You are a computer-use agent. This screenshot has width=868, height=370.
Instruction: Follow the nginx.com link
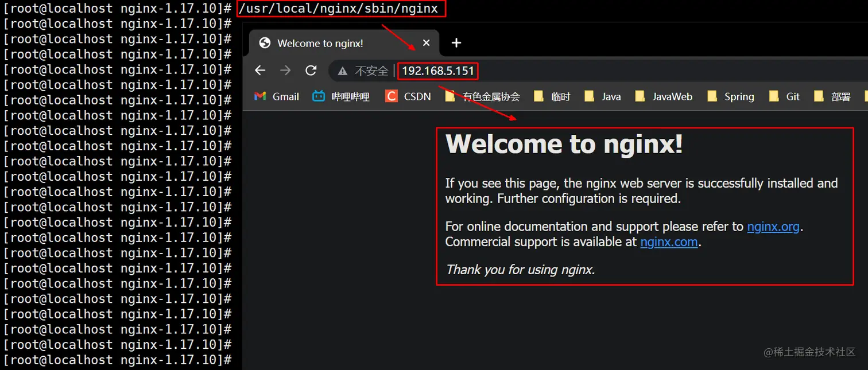coord(669,242)
